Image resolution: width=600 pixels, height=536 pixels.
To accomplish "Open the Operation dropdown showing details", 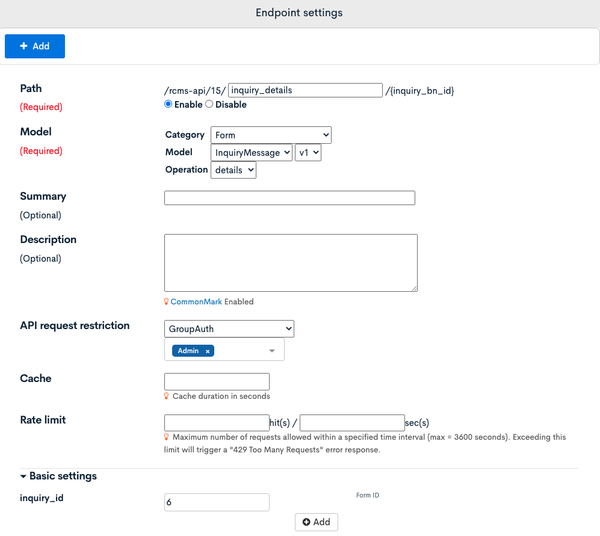I will [233, 170].
